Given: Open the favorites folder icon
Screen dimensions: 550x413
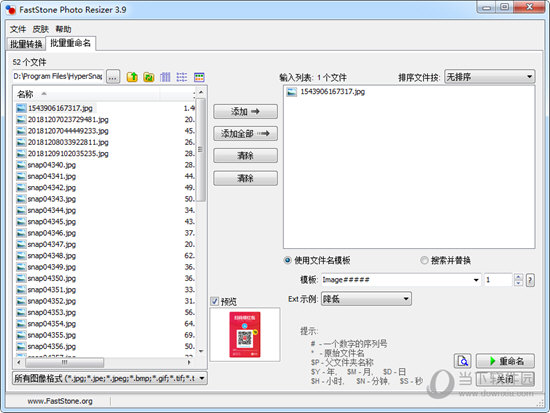Looking at the screenshot, I should pyautogui.click(x=149, y=77).
